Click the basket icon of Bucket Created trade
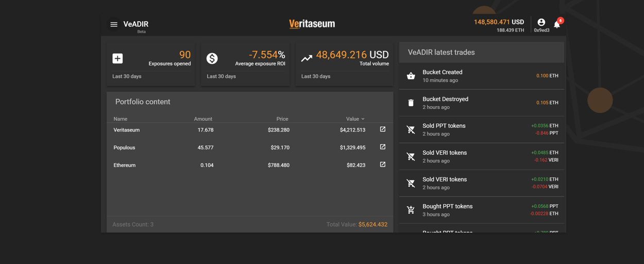The image size is (644, 264). pyautogui.click(x=411, y=76)
